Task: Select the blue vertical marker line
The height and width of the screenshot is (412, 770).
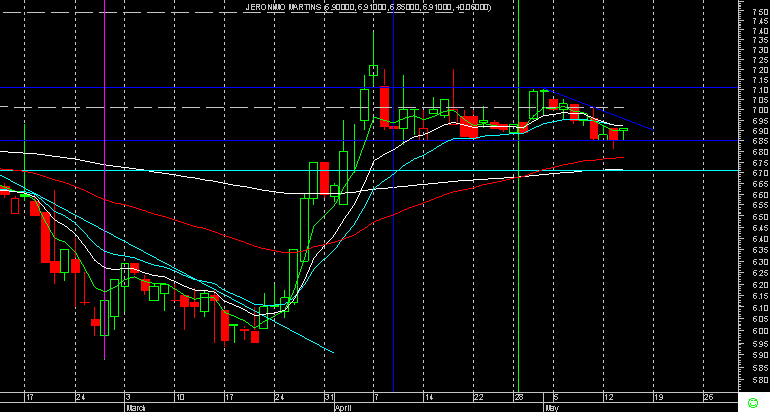Action: pyautogui.click(x=393, y=196)
